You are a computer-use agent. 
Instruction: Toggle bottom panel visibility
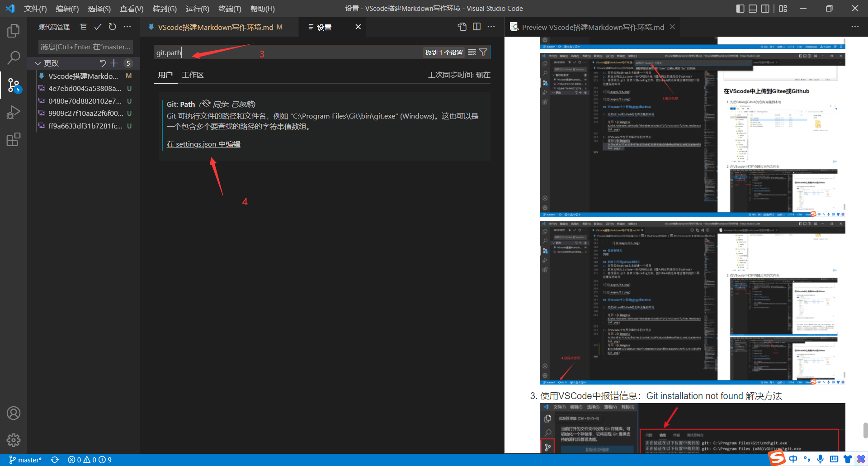click(753, 9)
